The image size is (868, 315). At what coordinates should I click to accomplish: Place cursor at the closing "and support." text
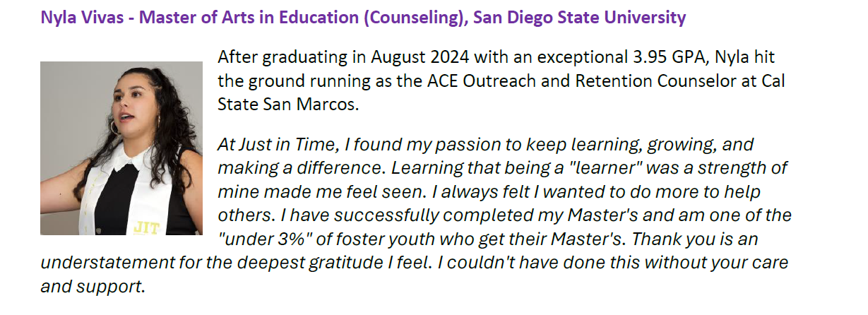[93, 287]
